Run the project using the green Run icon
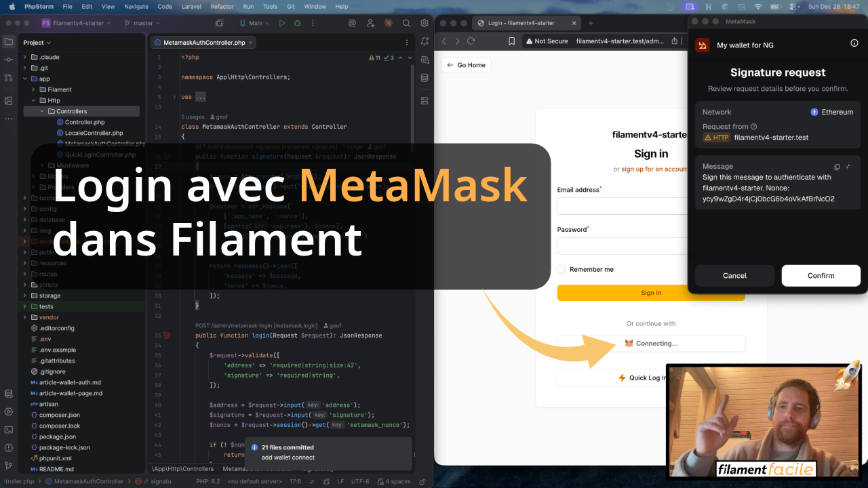 282,22
